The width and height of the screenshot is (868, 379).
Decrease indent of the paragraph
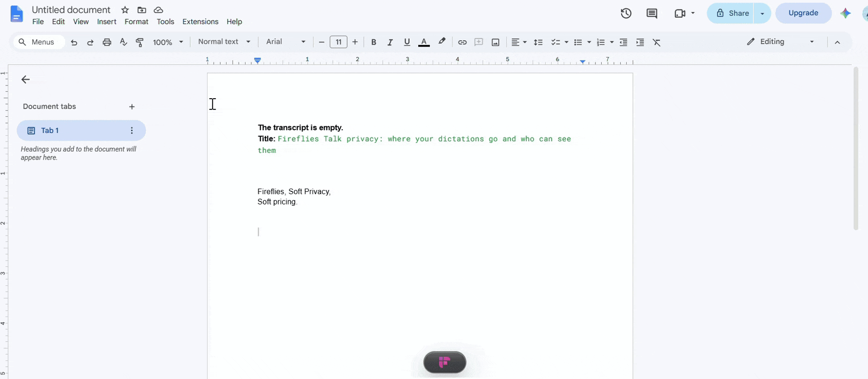[x=623, y=42]
